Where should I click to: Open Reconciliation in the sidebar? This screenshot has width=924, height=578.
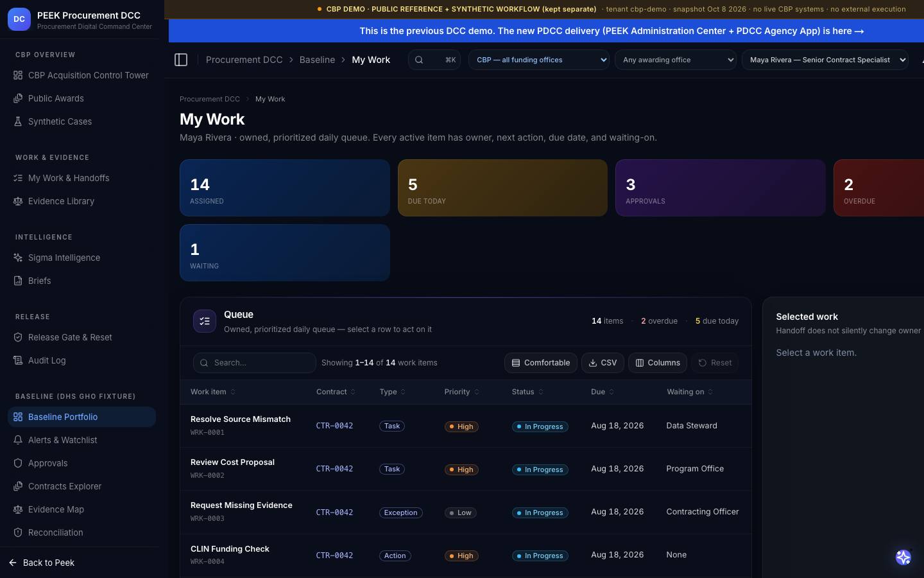coord(81,532)
